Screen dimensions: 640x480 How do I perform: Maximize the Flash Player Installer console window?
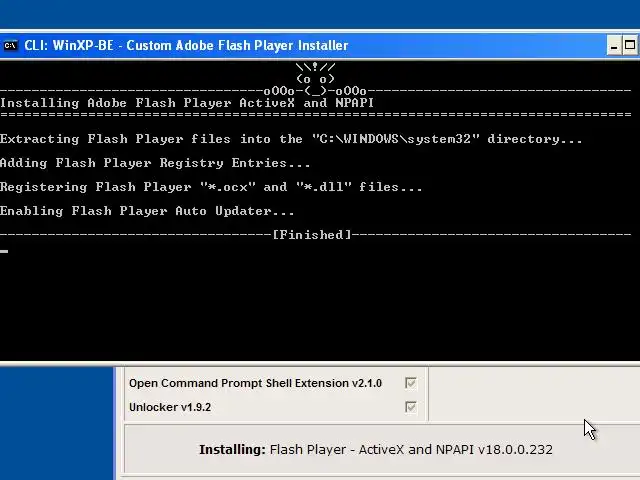630,45
